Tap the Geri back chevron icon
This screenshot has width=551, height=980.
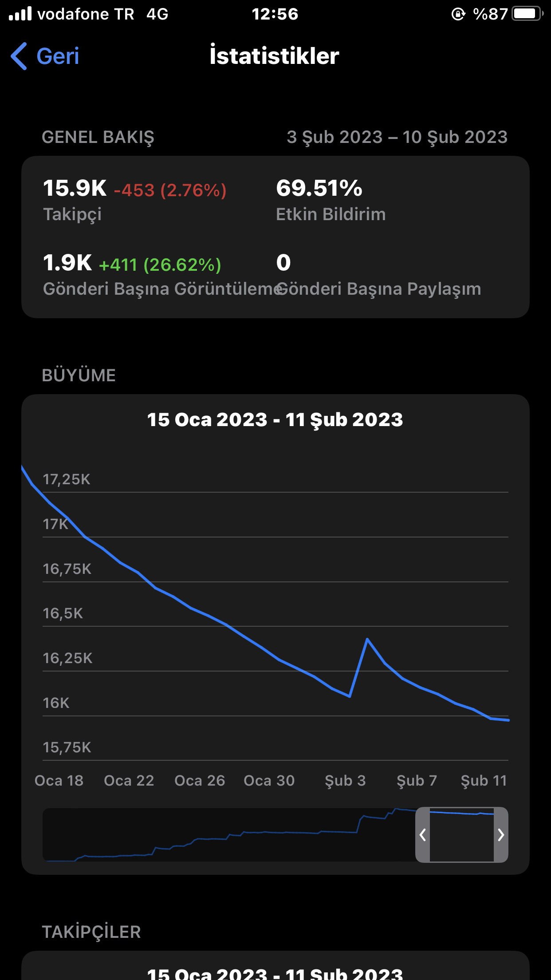point(19,56)
